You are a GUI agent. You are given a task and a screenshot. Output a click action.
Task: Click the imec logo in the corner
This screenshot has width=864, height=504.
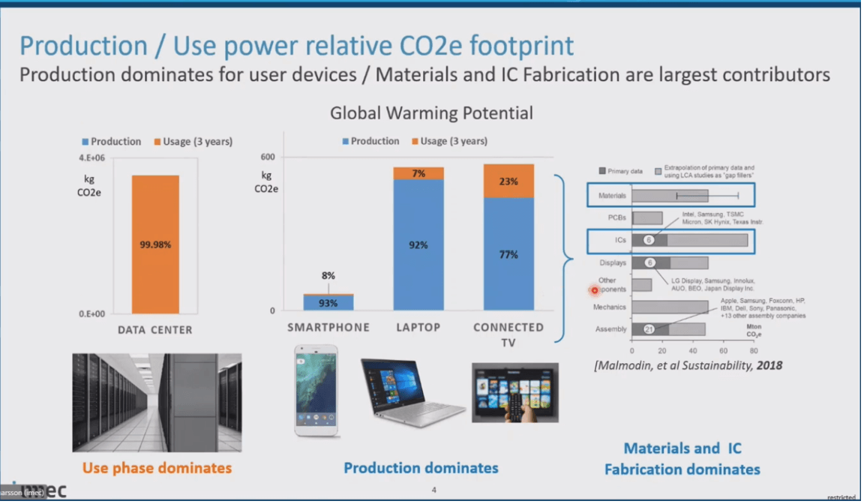pyautogui.click(x=46, y=491)
